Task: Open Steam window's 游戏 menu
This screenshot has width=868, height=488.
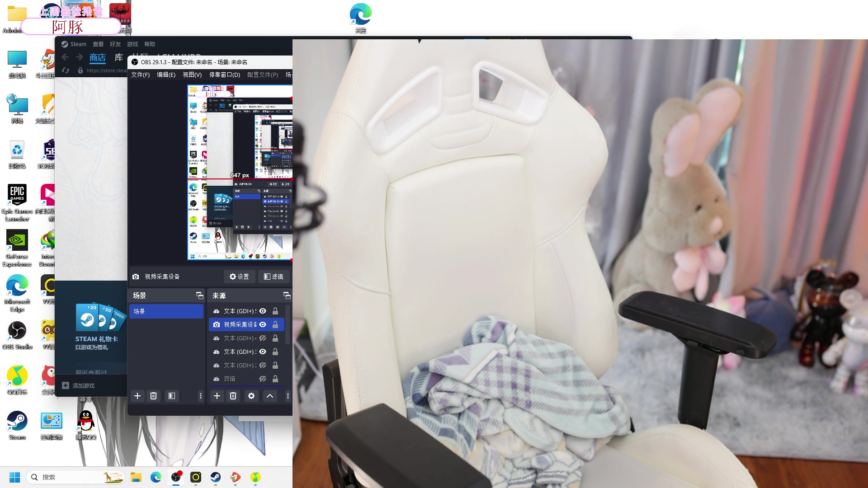Action: 132,44
